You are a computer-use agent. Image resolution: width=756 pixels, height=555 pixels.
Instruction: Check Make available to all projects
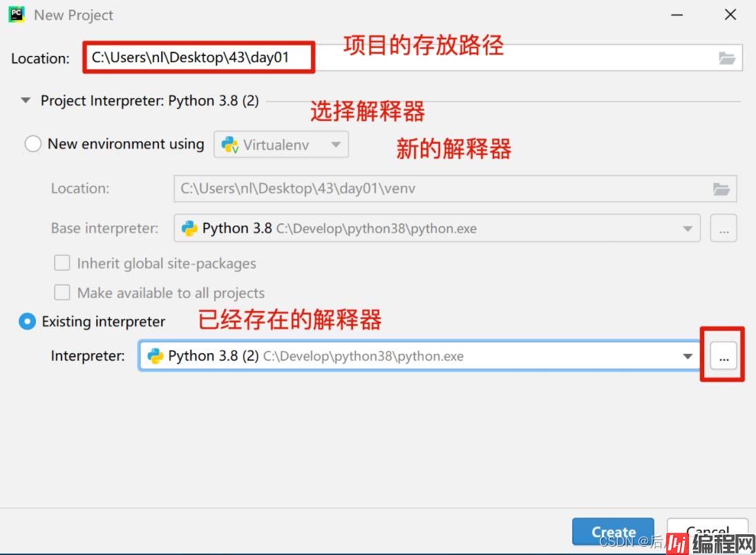coord(62,292)
